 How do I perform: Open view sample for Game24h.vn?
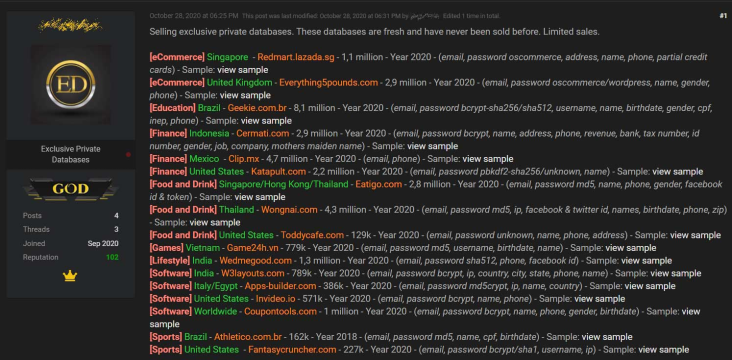tap(631, 248)
